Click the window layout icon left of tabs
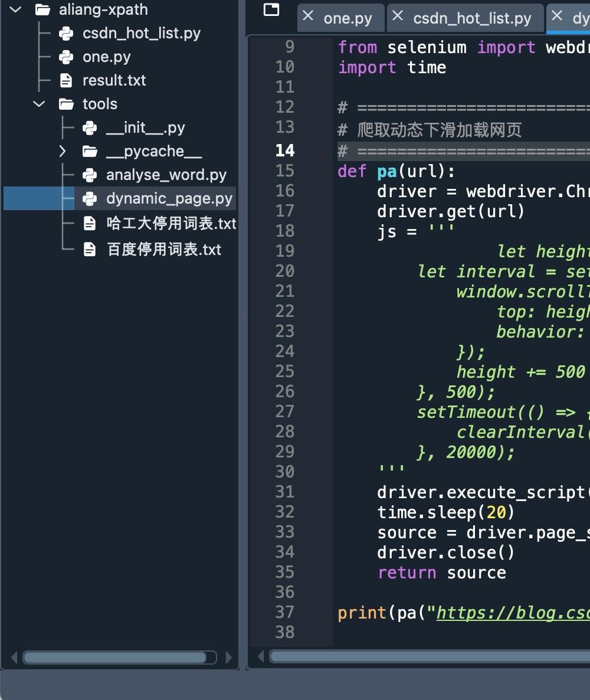Viewport: 590px width, 700px height. point(271,9)
